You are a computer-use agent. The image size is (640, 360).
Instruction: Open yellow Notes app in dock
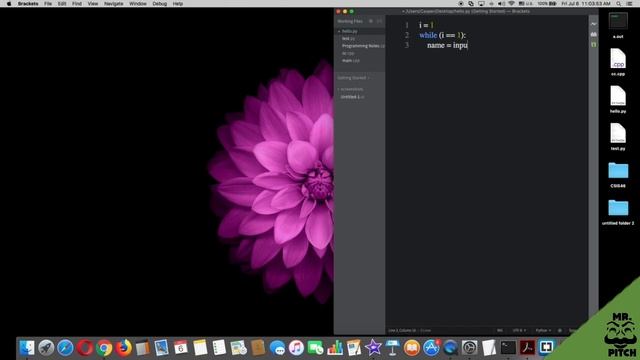click(x=200, y=348)
